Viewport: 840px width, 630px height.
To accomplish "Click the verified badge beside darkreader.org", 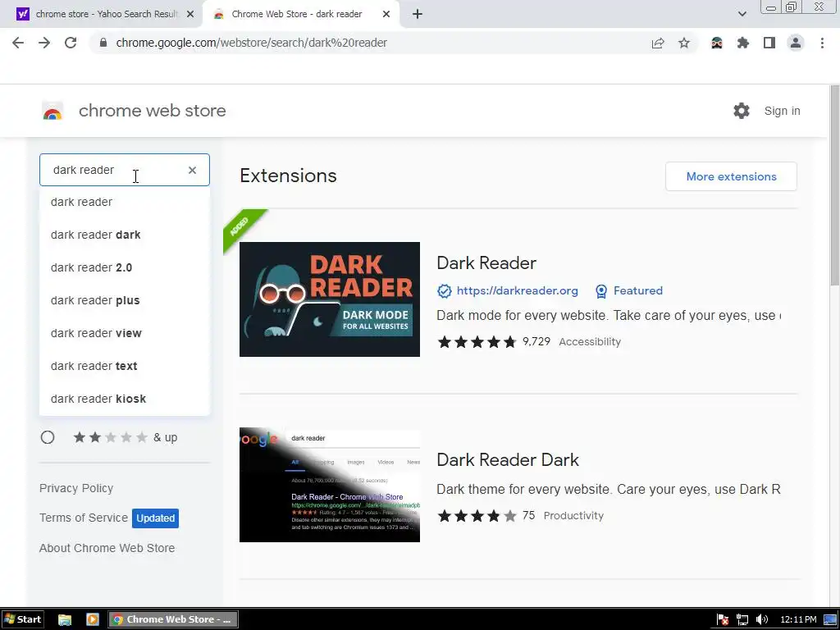I will coord(444,291).
